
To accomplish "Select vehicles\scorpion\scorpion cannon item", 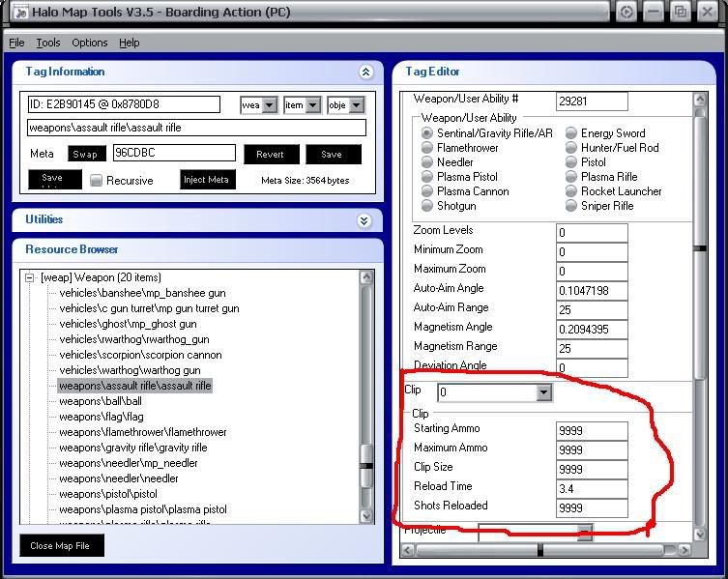I will 141,355.
